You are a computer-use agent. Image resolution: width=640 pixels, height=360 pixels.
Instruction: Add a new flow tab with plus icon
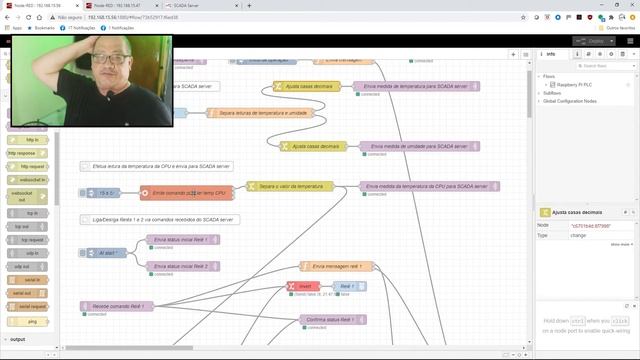click(x=513, y=54)
